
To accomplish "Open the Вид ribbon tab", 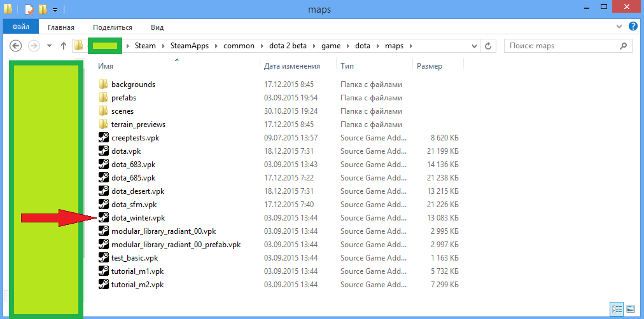I will 157,27.
